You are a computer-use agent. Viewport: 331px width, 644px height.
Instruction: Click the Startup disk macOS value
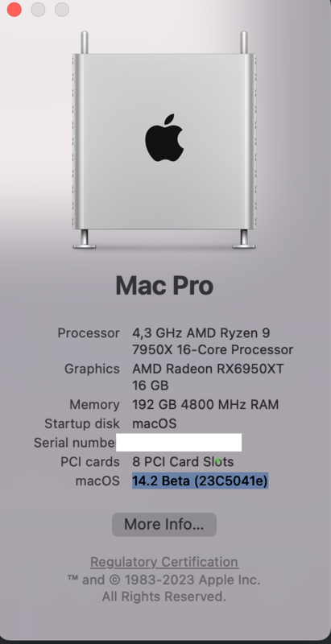(x=155, y=423)
